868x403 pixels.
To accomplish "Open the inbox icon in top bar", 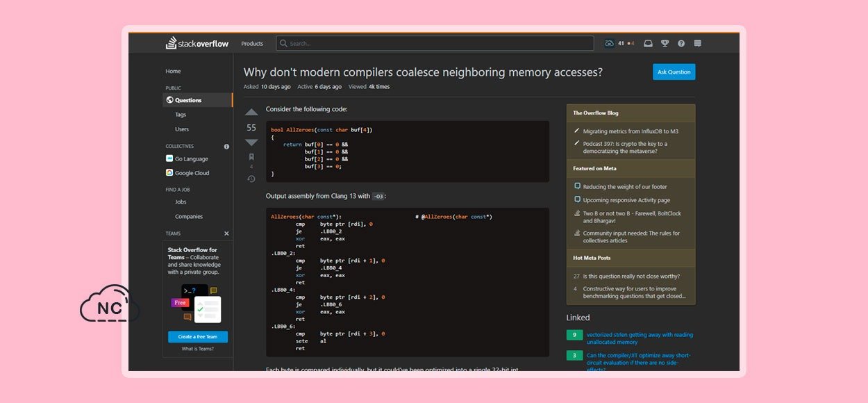I will click(648, 44).
